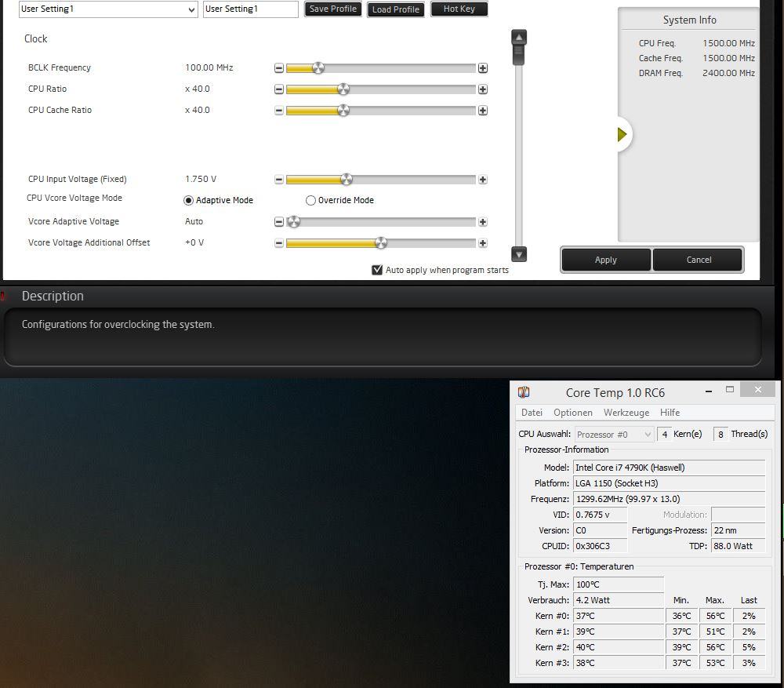The height and width of the screenshot is (688, 784).
Task: Decrease Vcore Voltage Additional Offset minus icon
Action: [279, 243]
